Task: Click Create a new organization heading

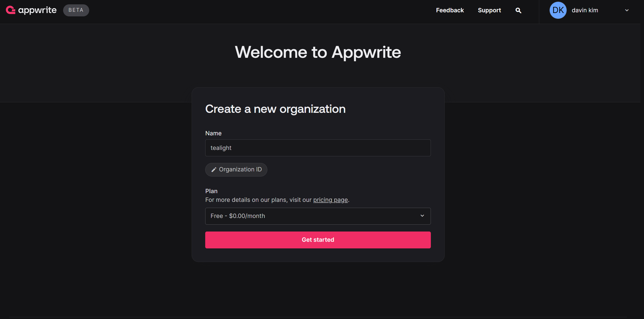Action: 275,109
